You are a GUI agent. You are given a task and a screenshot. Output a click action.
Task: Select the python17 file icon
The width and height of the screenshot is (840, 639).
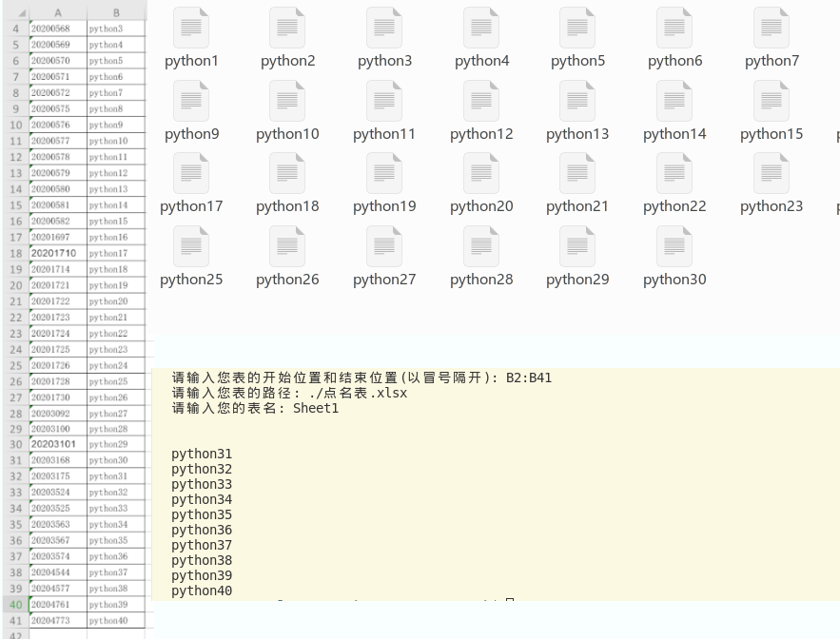point(191,174)
